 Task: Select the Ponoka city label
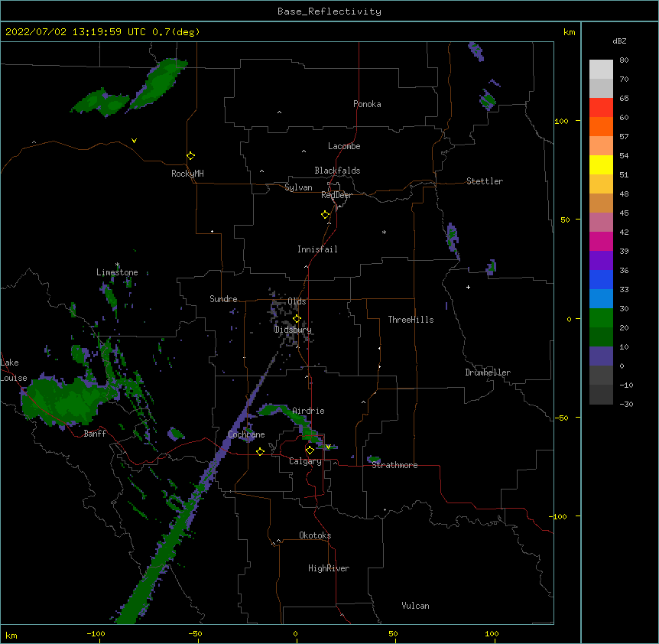point(367,104)
